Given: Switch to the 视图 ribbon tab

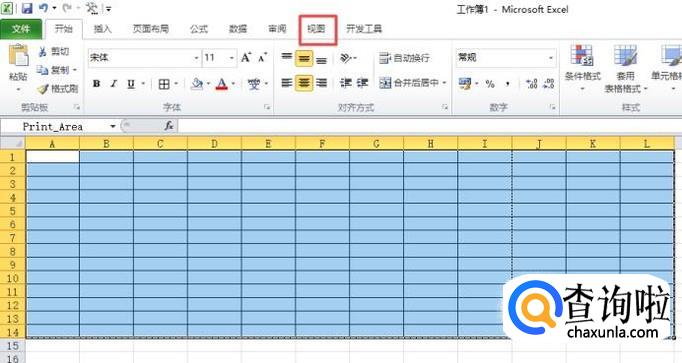Looking at the screenshot, I should [x=316, y=29].
